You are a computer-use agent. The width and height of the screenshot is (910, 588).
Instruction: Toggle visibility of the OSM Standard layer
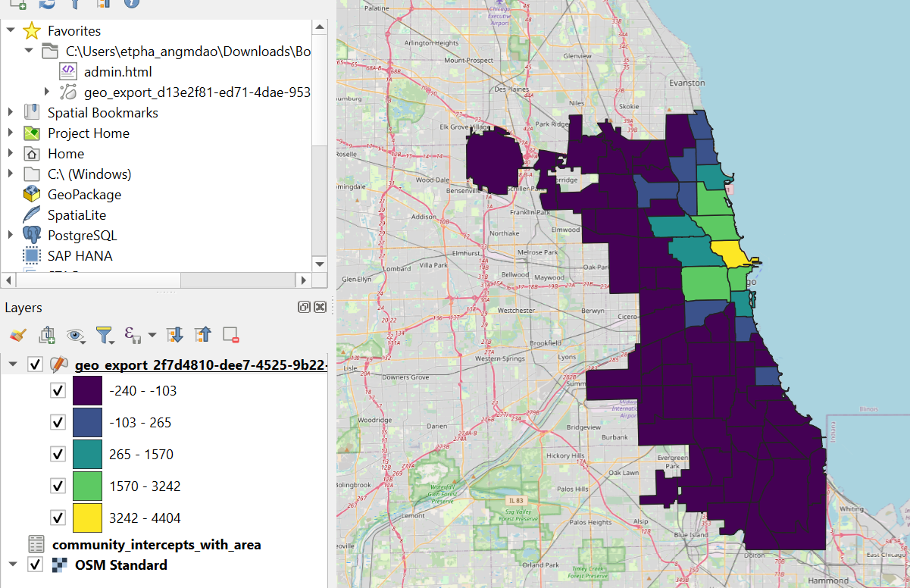[35, 565]
